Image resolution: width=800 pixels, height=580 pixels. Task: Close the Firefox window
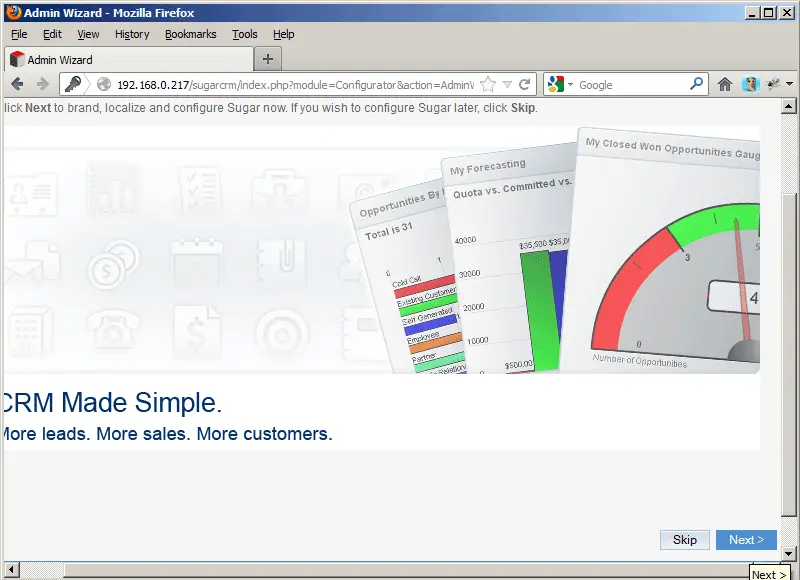tap(787, 13)
